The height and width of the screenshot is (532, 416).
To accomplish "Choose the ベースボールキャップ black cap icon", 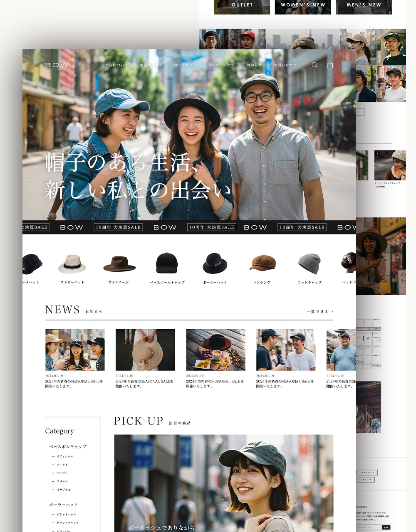I will (x=167, y=264).
